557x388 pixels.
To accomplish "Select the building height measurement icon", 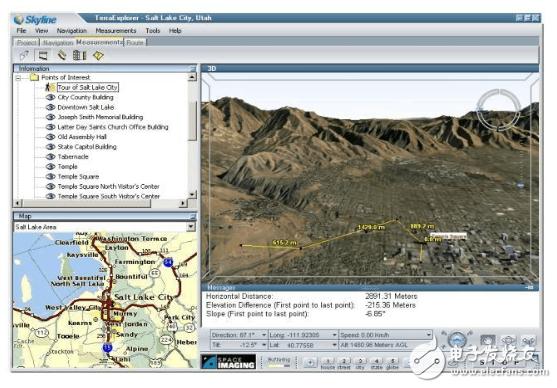I will pos(79,55).
